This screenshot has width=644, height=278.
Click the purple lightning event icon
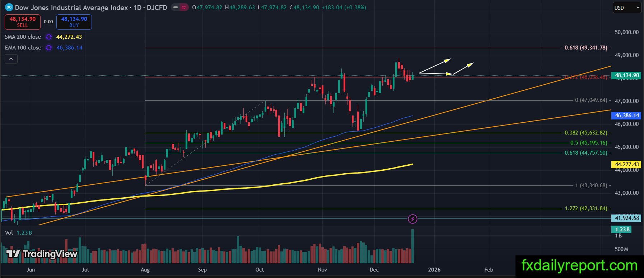pyautogui.click(x=413, y=219)
